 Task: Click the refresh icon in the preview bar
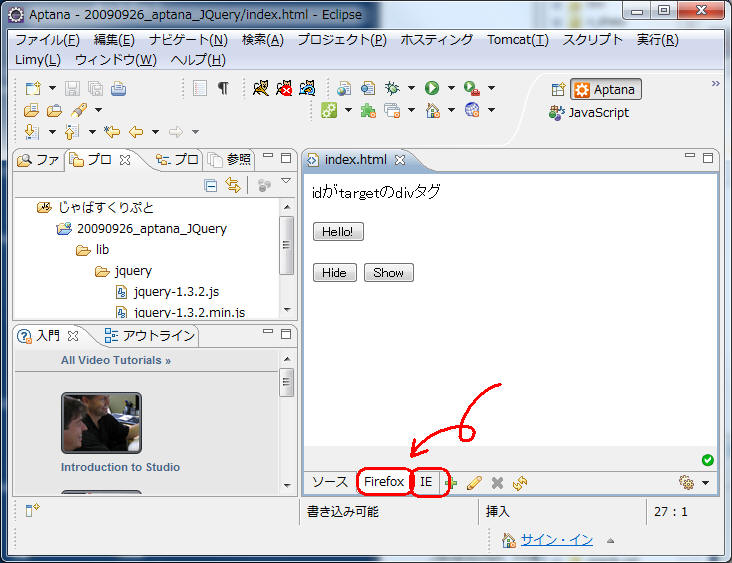(519, 482)
